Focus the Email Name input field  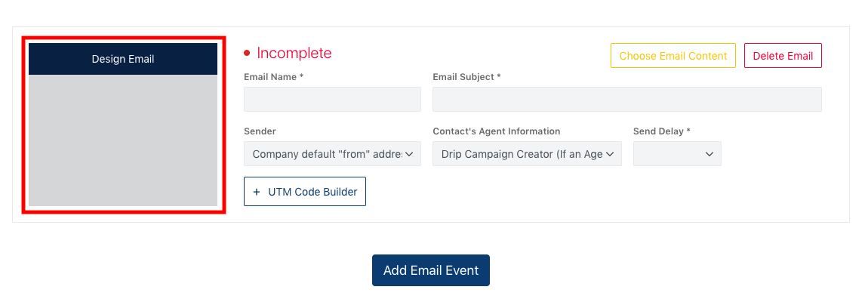[332, 99]
